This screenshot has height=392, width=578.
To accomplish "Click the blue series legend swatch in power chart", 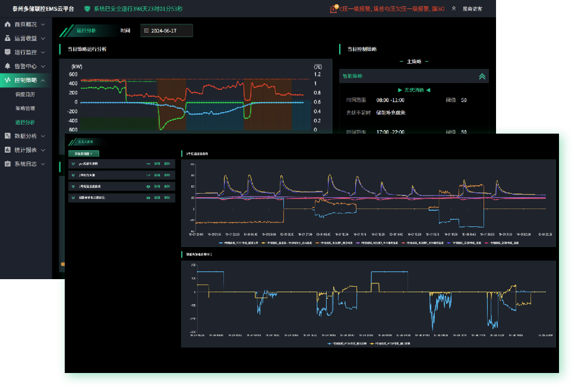I will click(329, 343).
